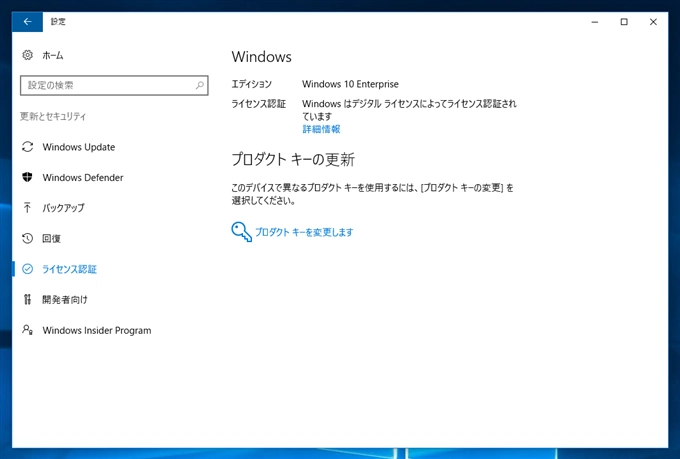The height and width of the screenshot is (459, 680).
Task: Click the プロダクト キーの更新 heading
Action: pos(293,159)
